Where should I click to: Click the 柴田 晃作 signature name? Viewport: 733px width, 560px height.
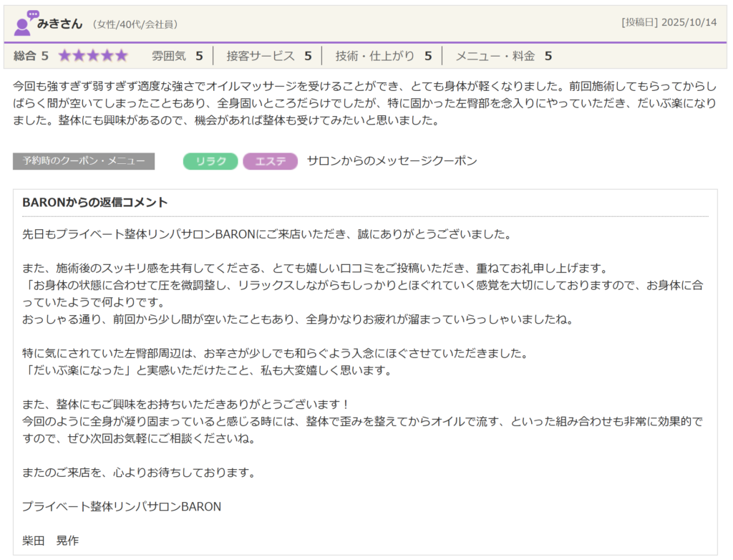(x=51, y=541)
